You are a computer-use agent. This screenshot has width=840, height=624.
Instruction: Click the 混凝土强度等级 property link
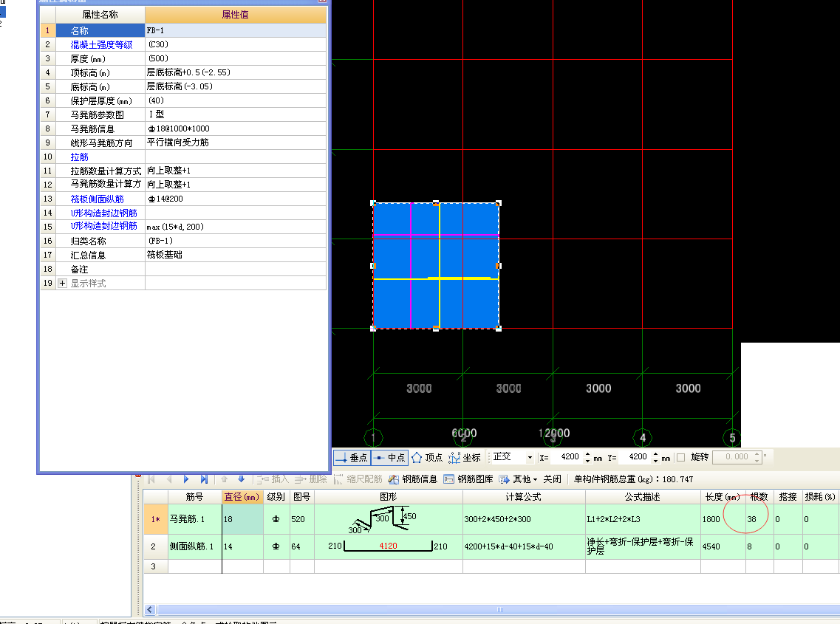point(101,44)
